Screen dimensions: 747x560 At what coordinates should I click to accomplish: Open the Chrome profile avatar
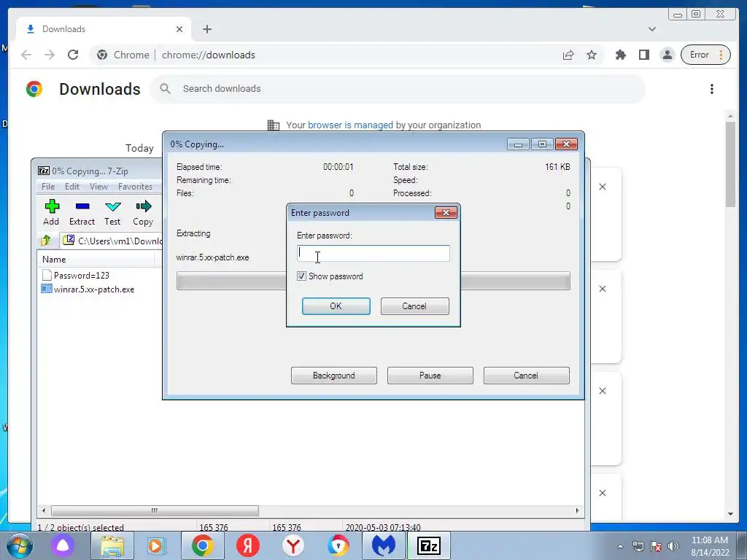coord(667,55)
